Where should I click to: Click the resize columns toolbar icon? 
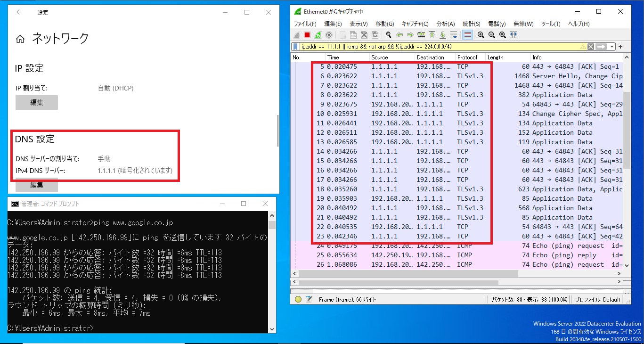click(514, 35)
